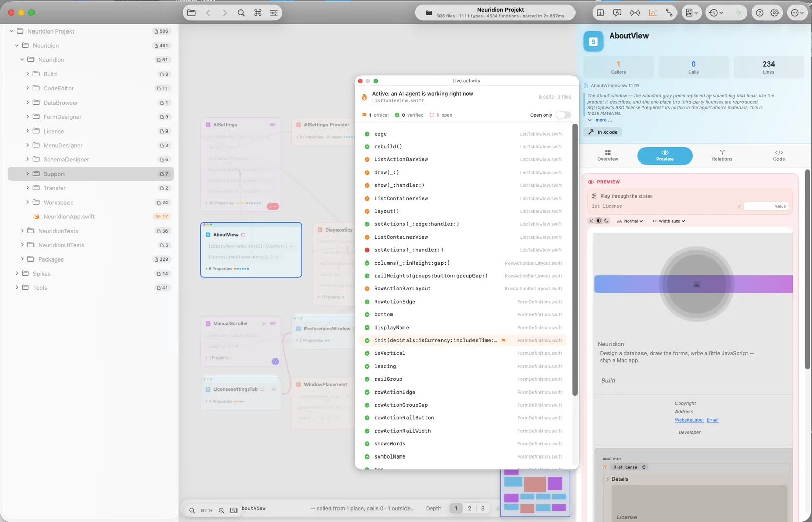The image size is (812, 522).
Task: Open search with the magnifier icon
Action: click(241, 13)
